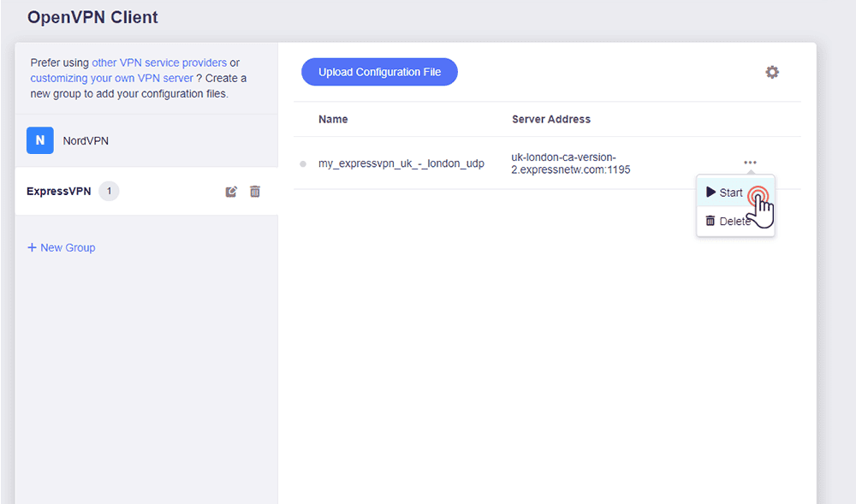Select the ExpressVPN group
This screenshot has height=504, width=856.
[146, 192]
